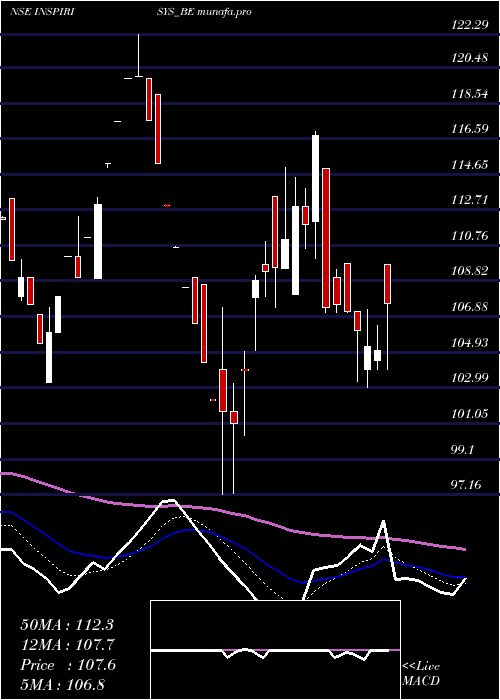The image size is (500, 700).
Task: Click the 110.76 price axis label
Action: (x=470, y=236)
